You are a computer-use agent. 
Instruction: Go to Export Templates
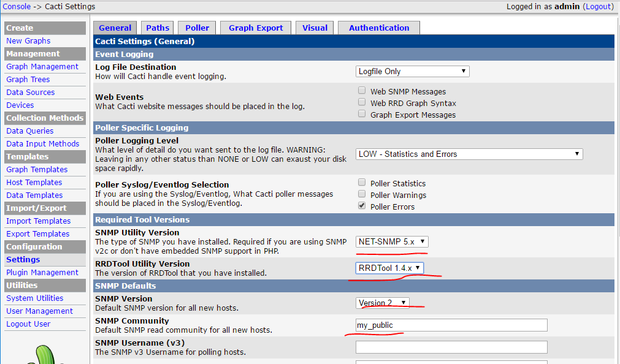37,234
